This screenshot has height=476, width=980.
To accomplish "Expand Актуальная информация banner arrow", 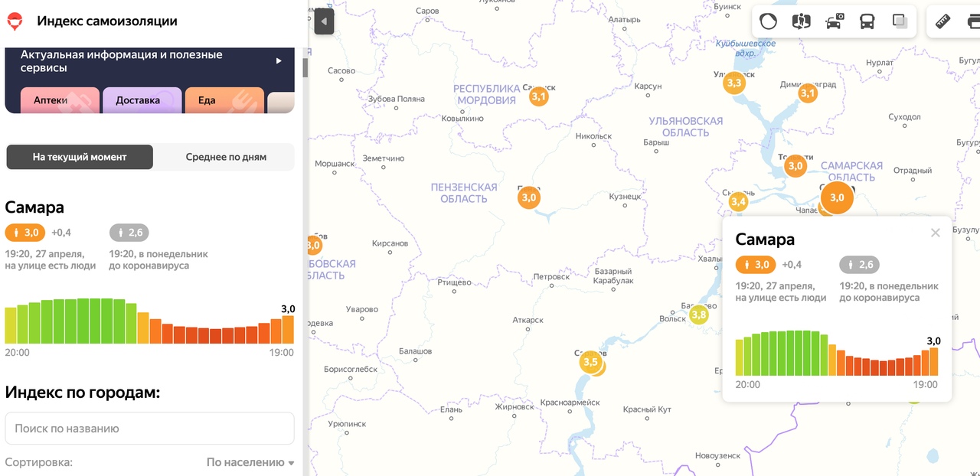I will pyautogui.click(x=279, y=60).
